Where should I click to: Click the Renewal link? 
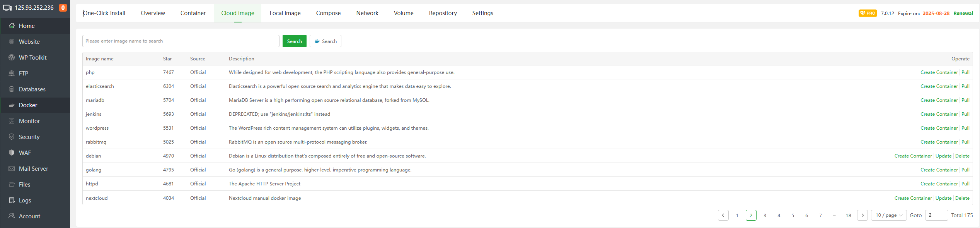coord(963,14)
